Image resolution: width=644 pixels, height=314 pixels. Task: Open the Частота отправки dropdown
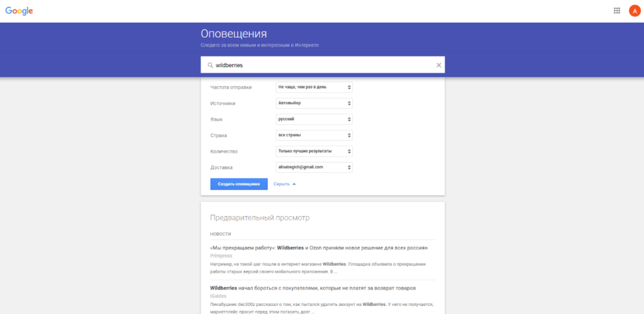coord(314,87)
